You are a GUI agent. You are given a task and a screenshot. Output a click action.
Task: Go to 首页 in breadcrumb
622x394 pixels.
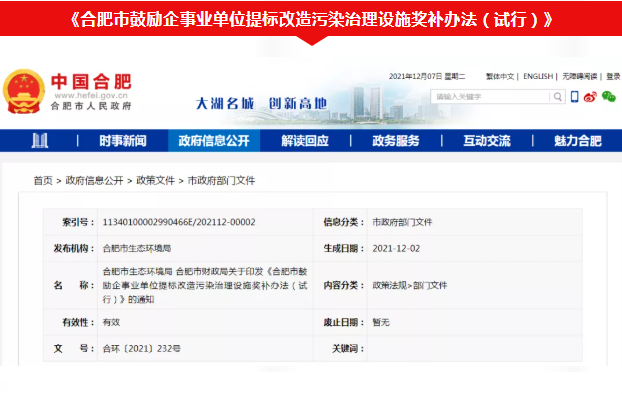point(43,181)
